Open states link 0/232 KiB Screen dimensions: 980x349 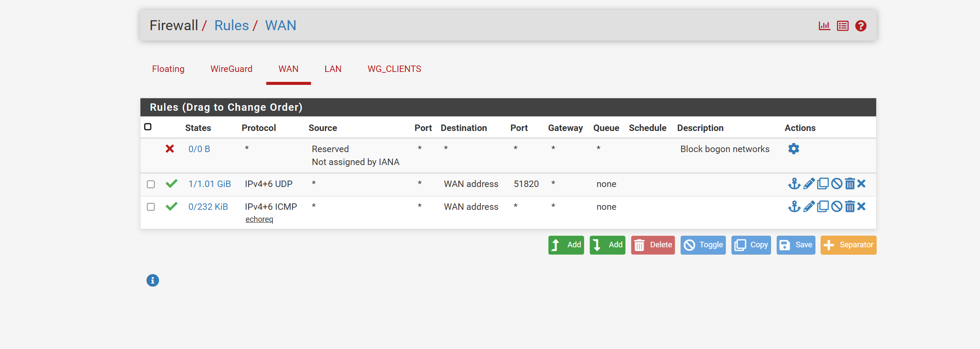click(208, 207)
